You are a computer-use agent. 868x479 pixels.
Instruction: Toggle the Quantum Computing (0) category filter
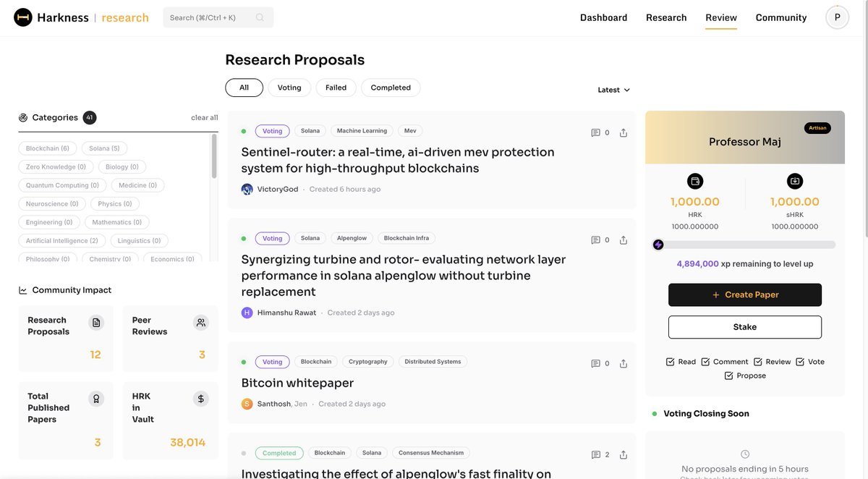62,185
